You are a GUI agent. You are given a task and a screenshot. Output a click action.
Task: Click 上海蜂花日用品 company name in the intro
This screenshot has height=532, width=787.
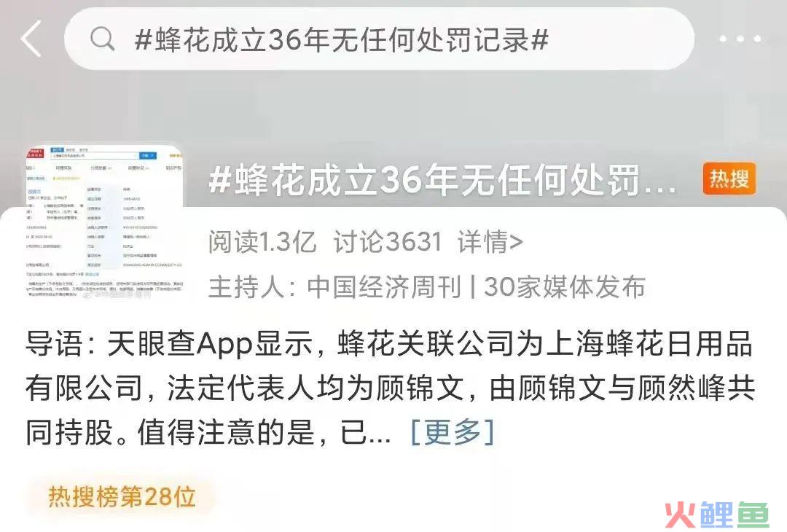tap(649, 344)
